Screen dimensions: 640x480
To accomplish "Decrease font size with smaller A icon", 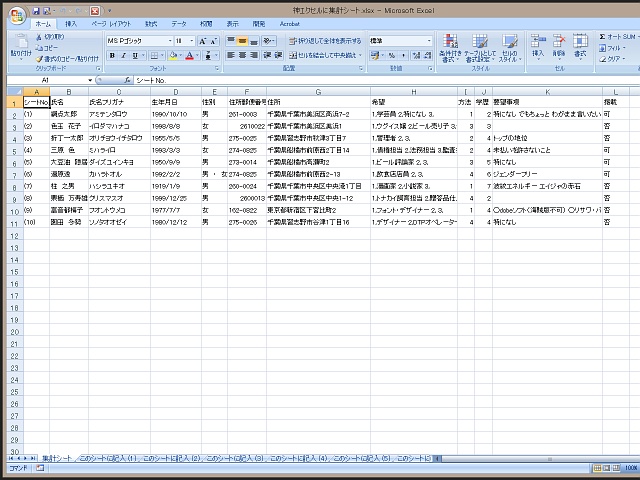I will [x=213, y=41].
